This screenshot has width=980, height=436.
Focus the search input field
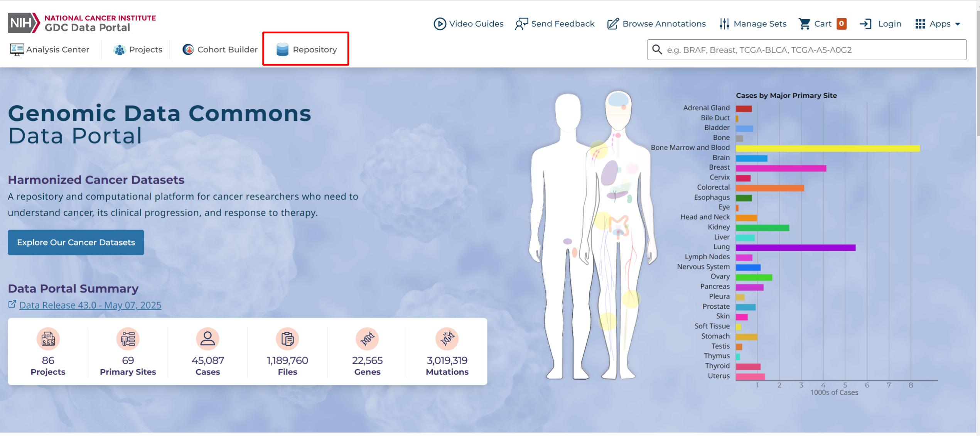(x=814, y=50)
